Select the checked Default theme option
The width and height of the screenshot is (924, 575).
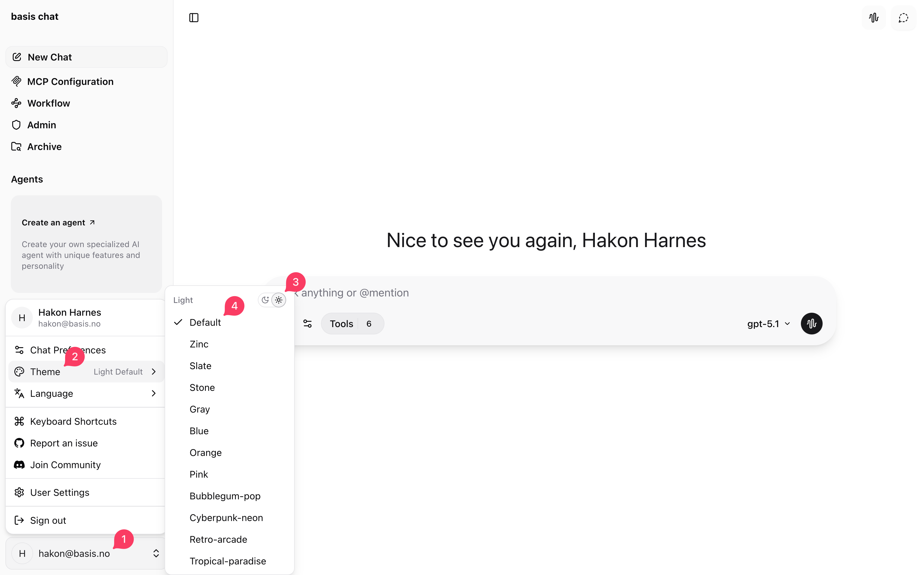205,322
